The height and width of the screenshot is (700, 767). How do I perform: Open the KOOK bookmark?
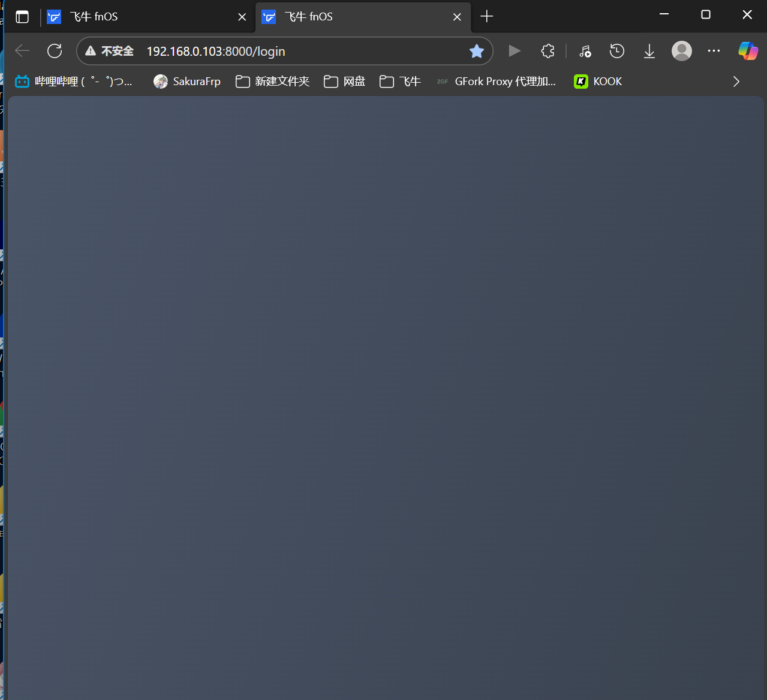598,82
